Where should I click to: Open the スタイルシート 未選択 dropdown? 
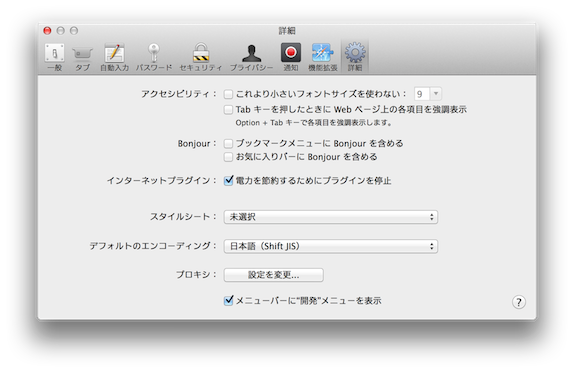(x=331, y=217)
